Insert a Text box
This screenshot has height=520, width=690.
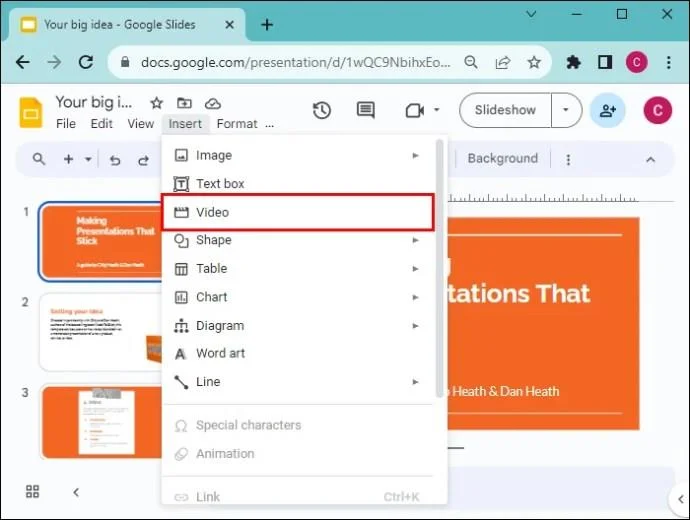click(x=297, y=183)
